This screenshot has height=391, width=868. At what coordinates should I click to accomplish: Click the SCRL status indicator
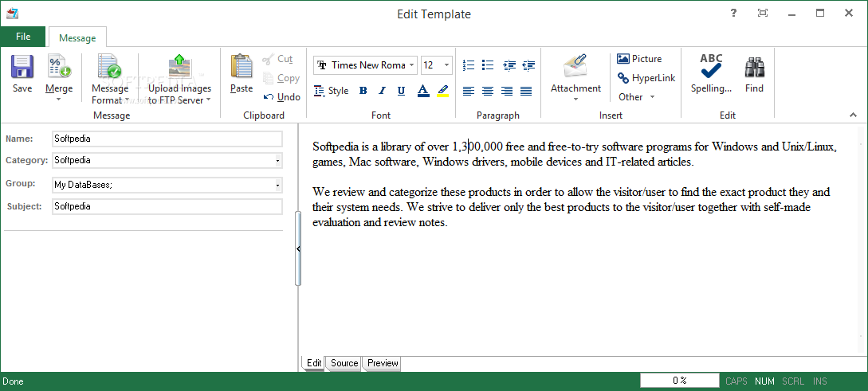click(x=793, y=381)
